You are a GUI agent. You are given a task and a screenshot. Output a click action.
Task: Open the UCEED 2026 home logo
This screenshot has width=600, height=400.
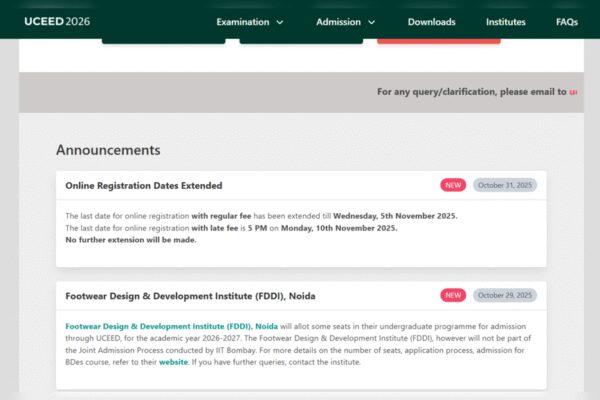click(x=57, y=21)
